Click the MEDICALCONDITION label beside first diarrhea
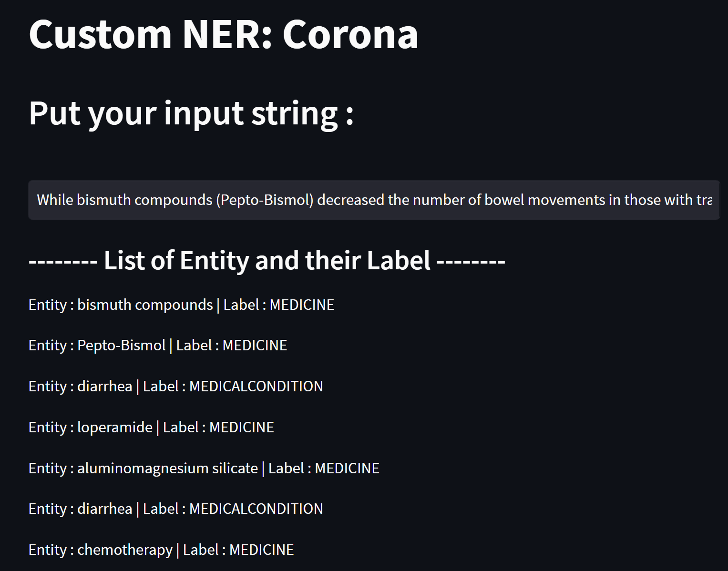The height and width of the screenshot is (571, 728). pyautogui.click(x=256, y=386)
